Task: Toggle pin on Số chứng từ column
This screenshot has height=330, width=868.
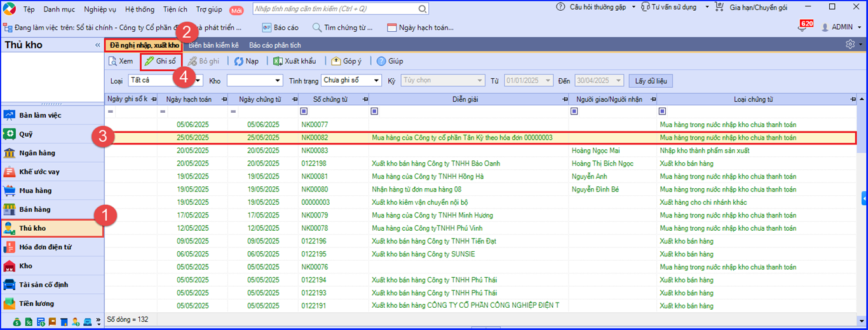Action: click(x=365, y=100)
